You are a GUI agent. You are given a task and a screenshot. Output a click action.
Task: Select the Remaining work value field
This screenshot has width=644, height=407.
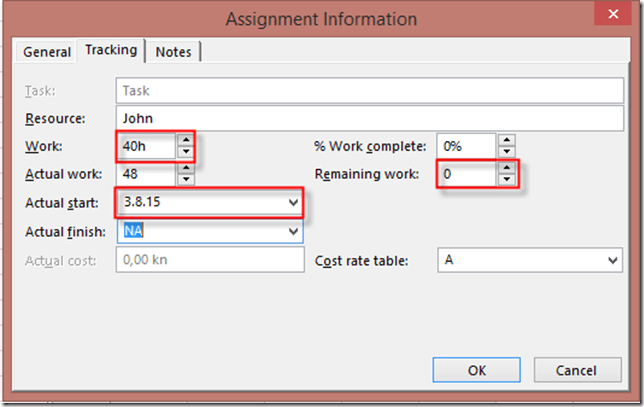click(x=467, y=175)
